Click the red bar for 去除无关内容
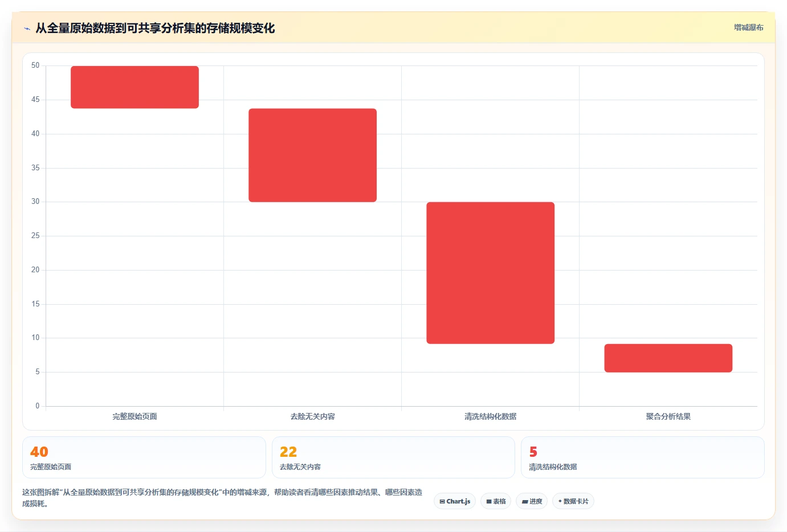The width and height of the screenshot is (787, 532). (312, 155)
